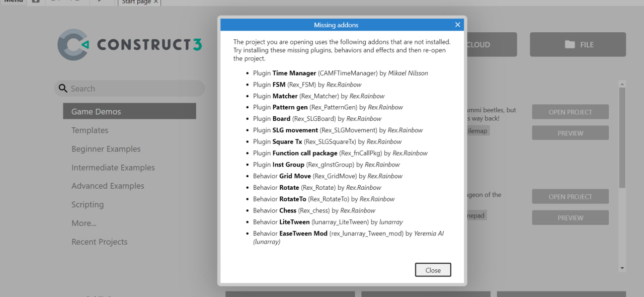Click the 'Matcher' plugin entry

(319, 96)
